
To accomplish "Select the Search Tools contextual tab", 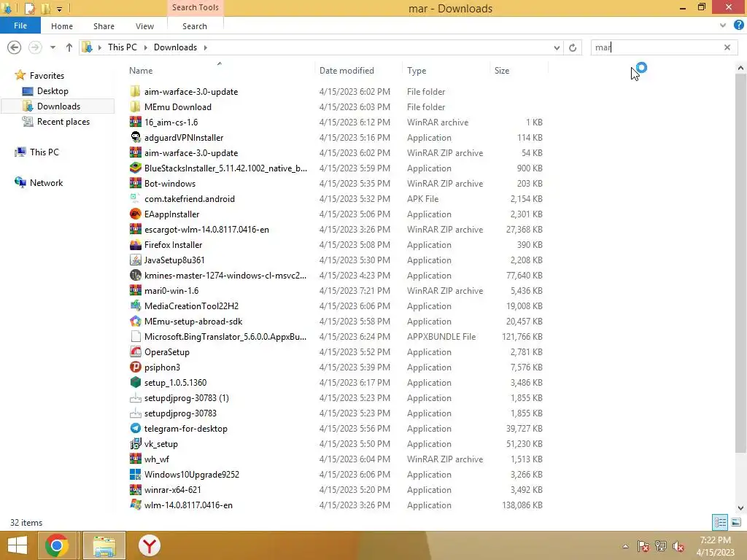I will click(196, 7).
